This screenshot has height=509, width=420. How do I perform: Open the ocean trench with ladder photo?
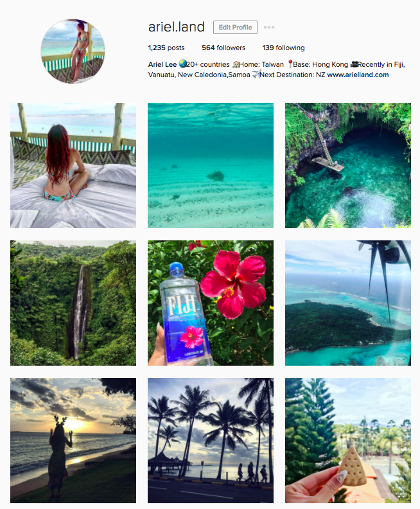tap(347, 166)
